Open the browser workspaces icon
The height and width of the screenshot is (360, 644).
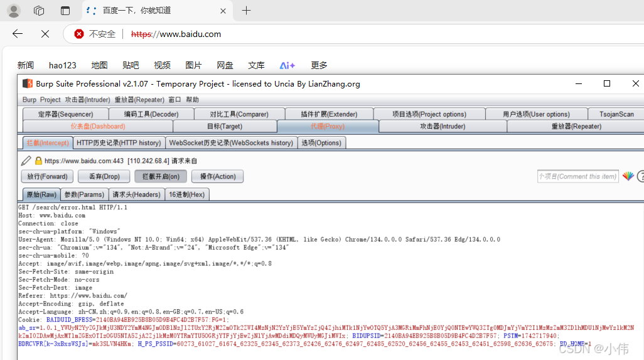click(39, 11)
